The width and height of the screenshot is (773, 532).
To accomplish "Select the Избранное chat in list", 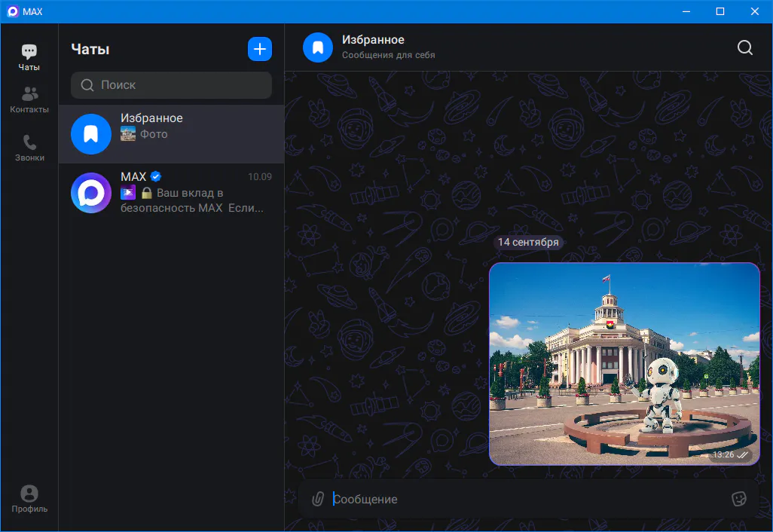I will coord(172,134).
